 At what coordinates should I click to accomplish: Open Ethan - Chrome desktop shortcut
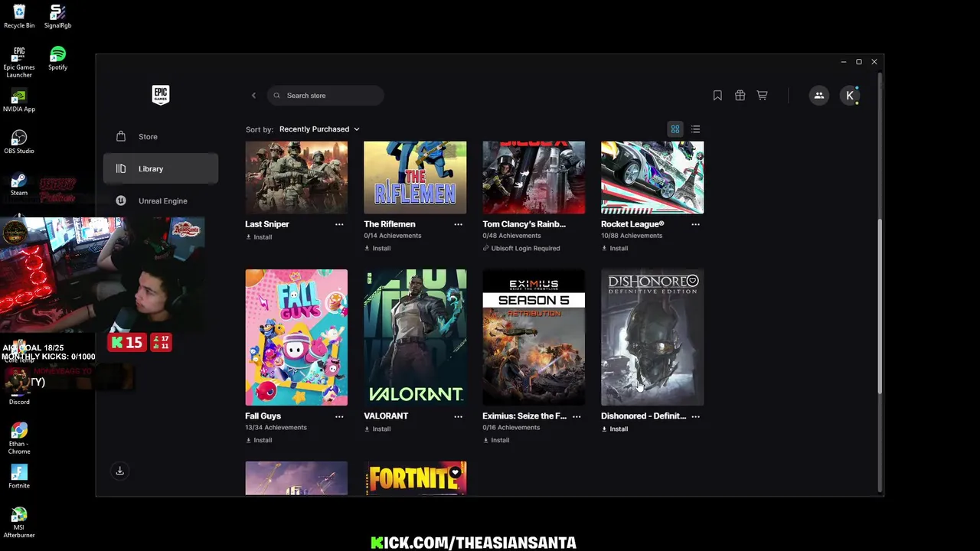[19, 439]
